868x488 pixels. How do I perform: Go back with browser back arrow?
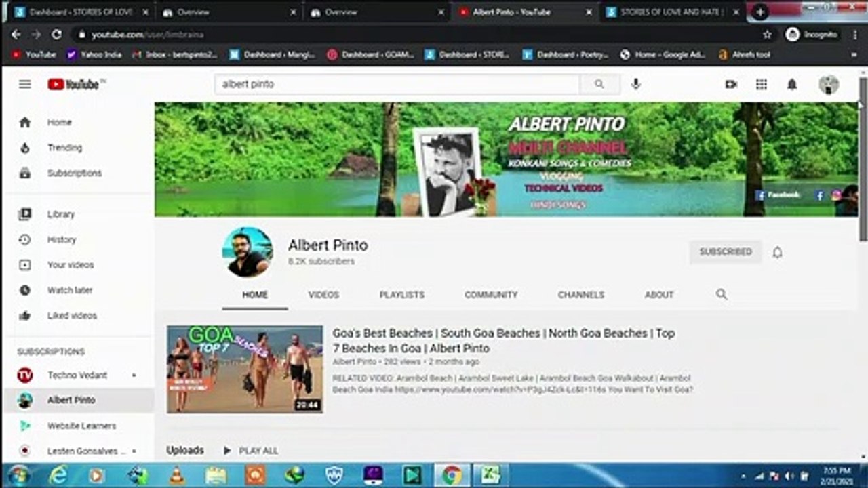[16, 34]
